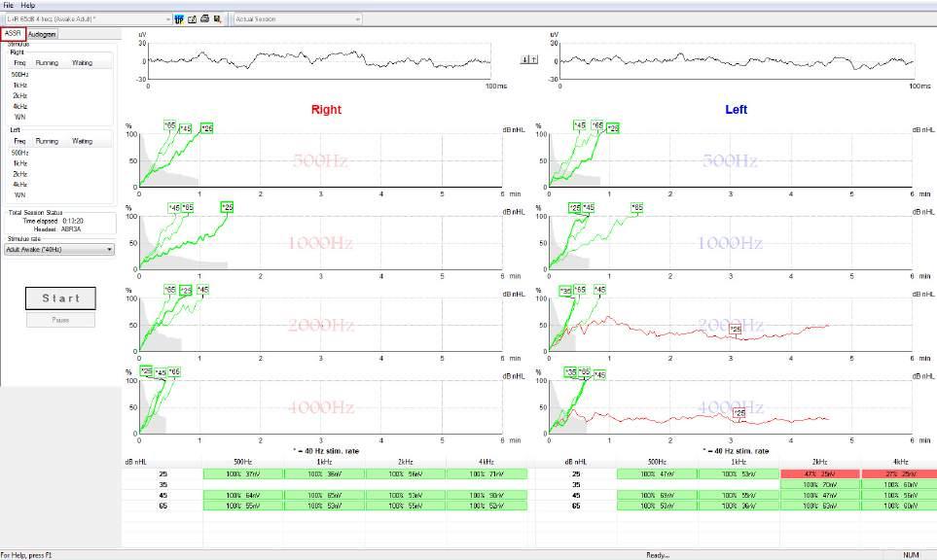This screenshot has width=937, height=560.
Task: Click the Right 25 dB 500Hz cell '100% 37nV'
Action: [243, 474]
